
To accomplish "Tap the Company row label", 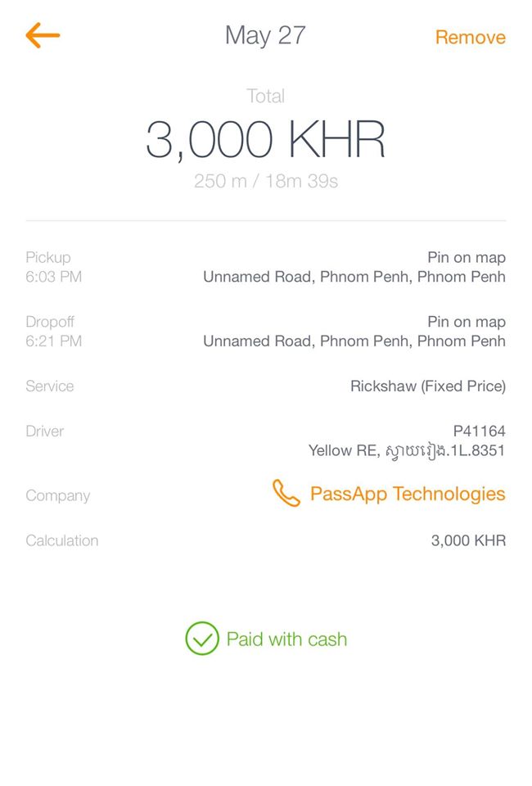I will coord(58,496).
